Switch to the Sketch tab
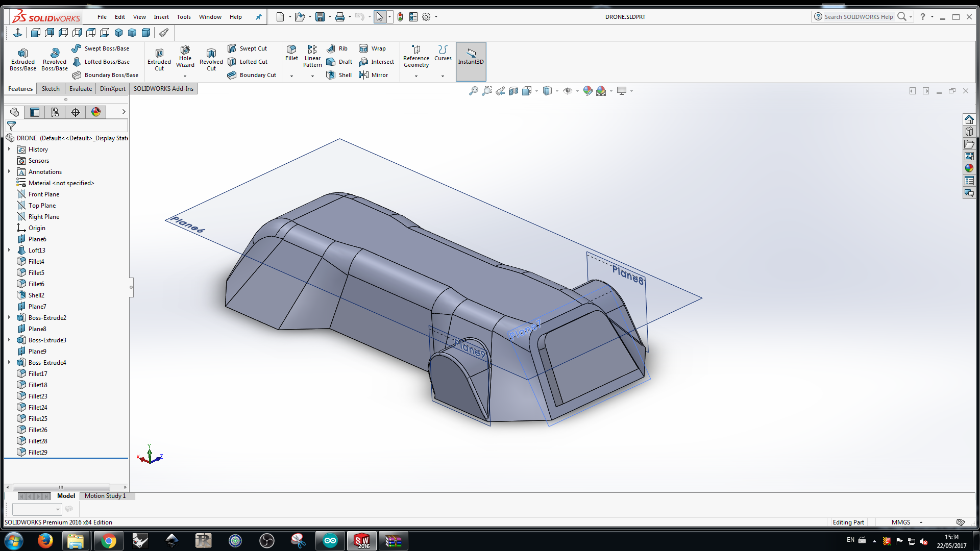This screenshot has height=551, width=980. (x=51, y=88)
